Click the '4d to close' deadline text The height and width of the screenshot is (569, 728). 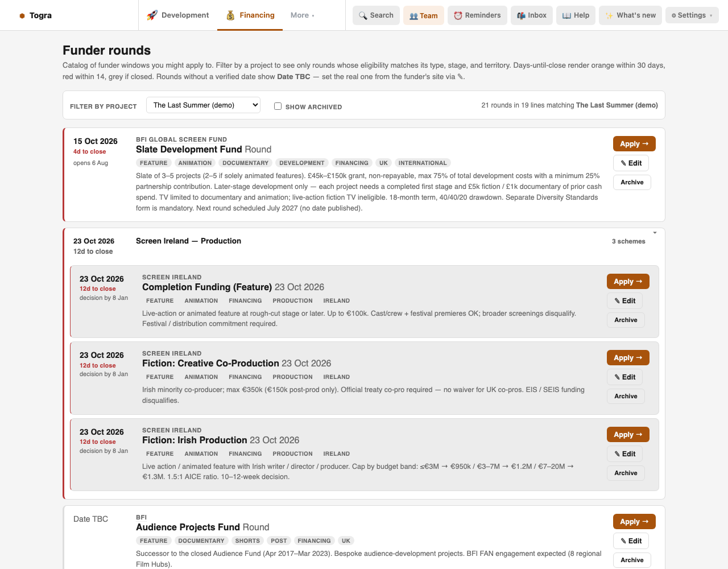(90, 152)
